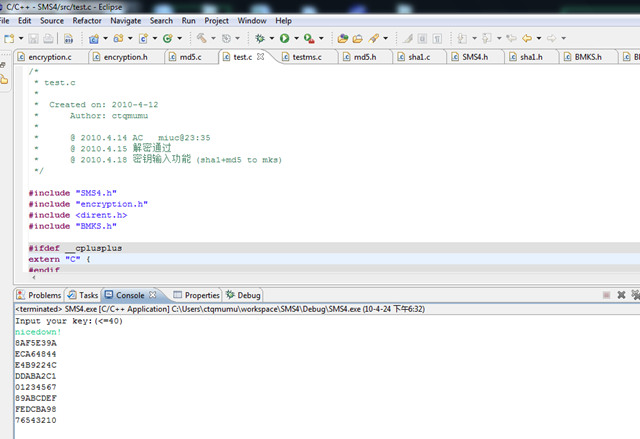Switch to testms.c editor tab
The height and width of the screenshot is (439, 640).
pos(307,57)
